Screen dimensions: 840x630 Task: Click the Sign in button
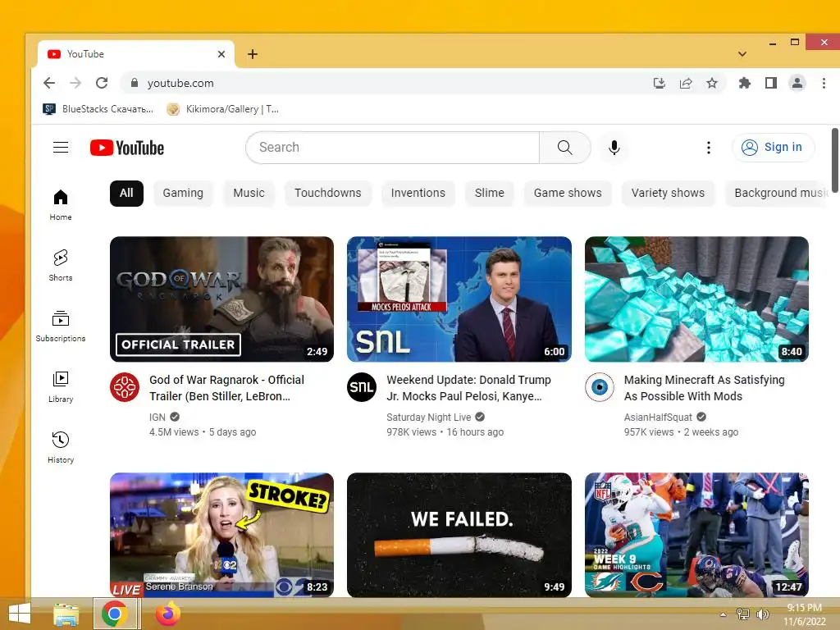point(773,148)
